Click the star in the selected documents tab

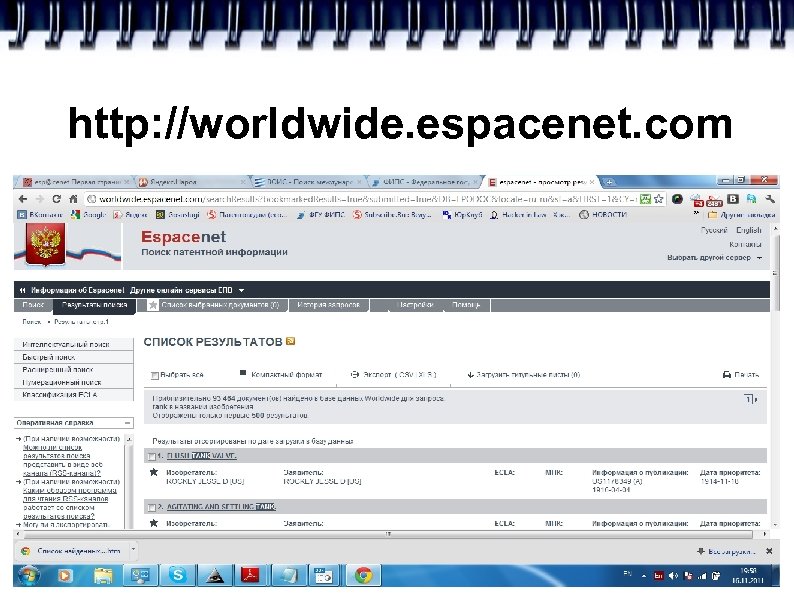point(153,305)
